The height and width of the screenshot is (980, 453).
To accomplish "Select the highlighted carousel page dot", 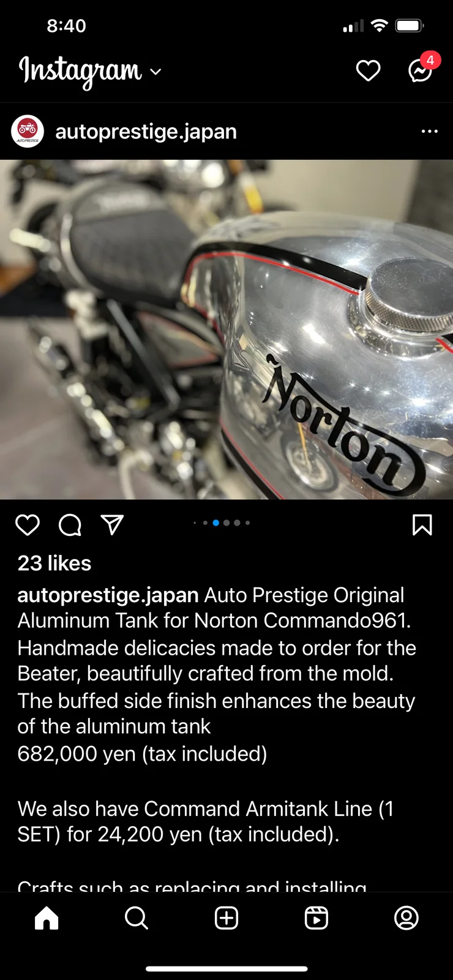I will point(215,523).
